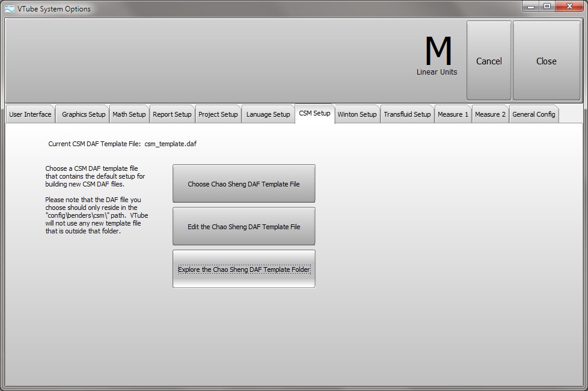Click the large Close button

tap(546, 61)
